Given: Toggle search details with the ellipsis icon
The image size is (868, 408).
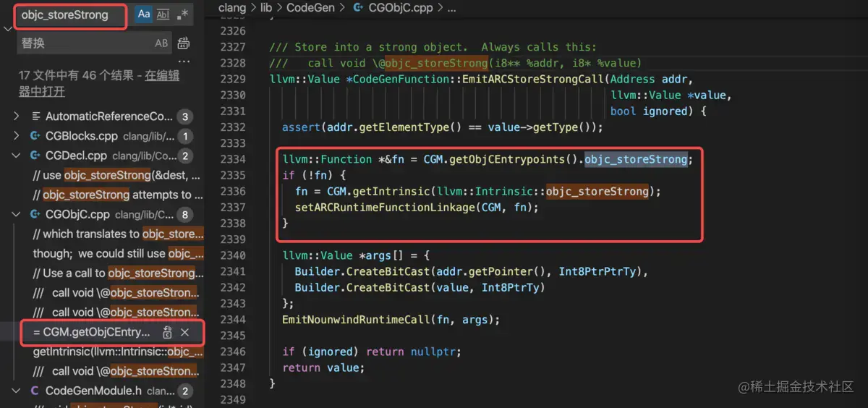Looking at the screenshot, I should tap(184, 61).
